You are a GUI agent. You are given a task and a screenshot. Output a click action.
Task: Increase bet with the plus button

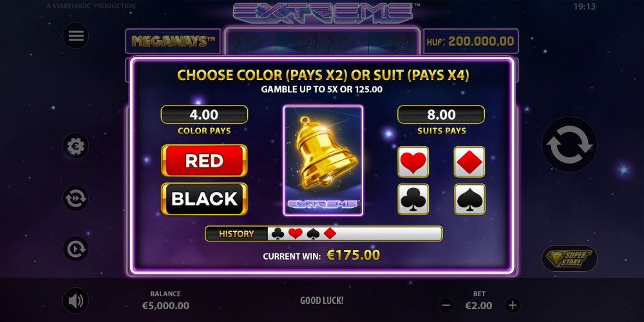512,305
